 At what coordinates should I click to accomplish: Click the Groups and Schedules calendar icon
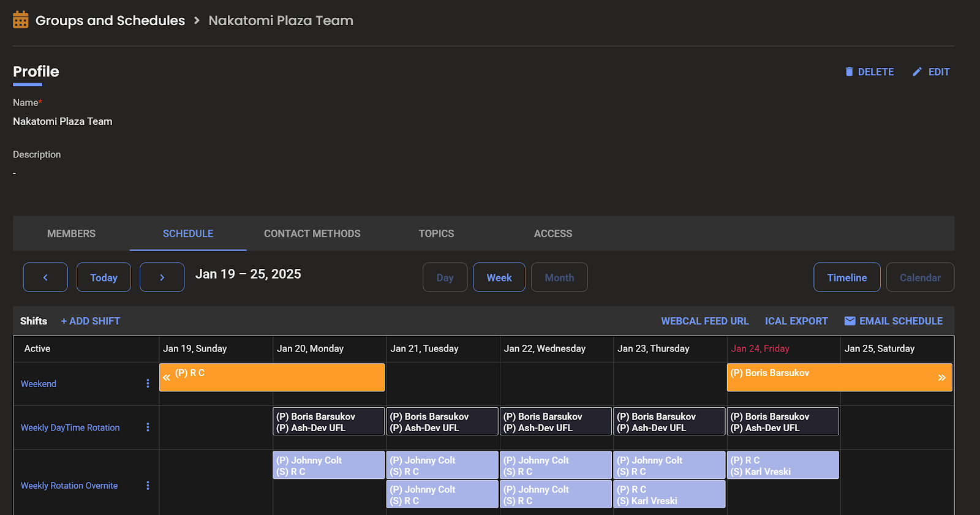click(21, 20)
